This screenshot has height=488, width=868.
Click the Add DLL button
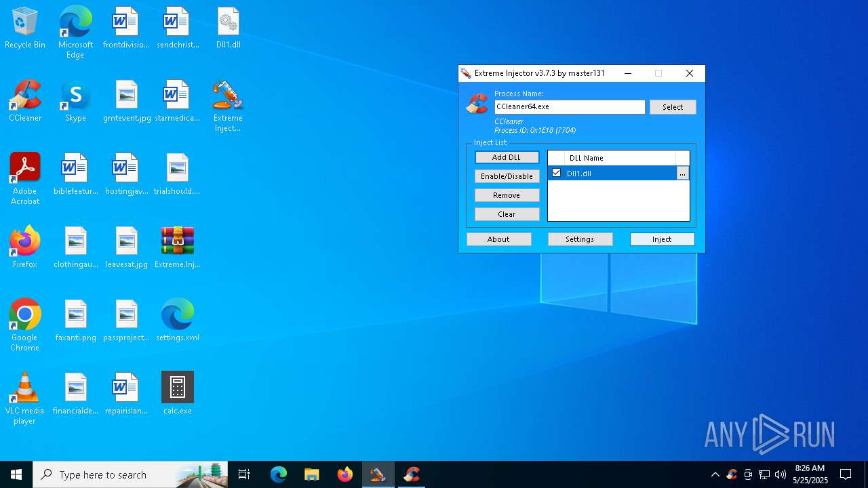507,157
